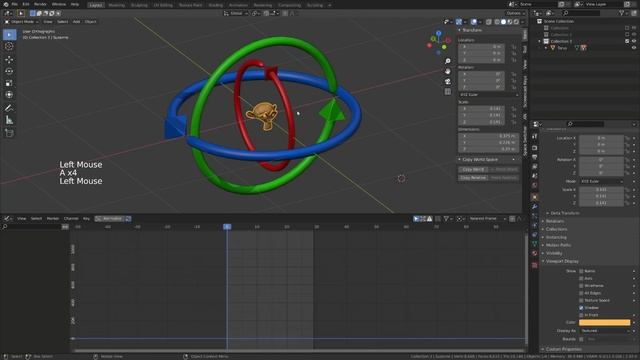This screenshot has width=640, height=360.
Task: Toggle the camera view icon
Action: tap(448, 81)
